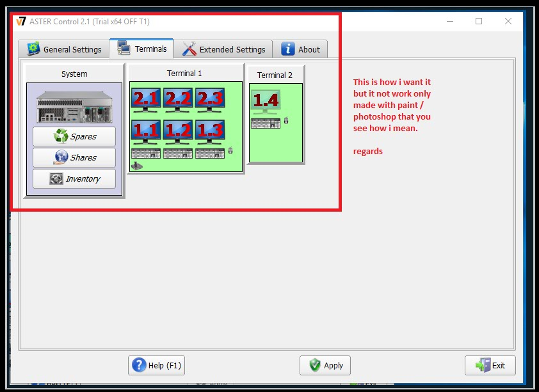This screenshot has height=392, width=539.
Task: Select monitor 2.2 in Terminal 1
Action: (178, 100)
